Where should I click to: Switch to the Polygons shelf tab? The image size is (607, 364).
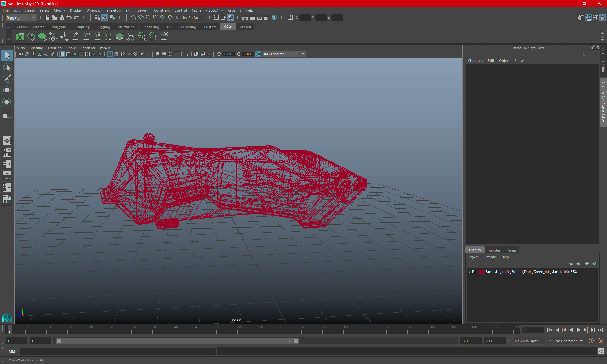pyautogui.click(x=59, y=27)
